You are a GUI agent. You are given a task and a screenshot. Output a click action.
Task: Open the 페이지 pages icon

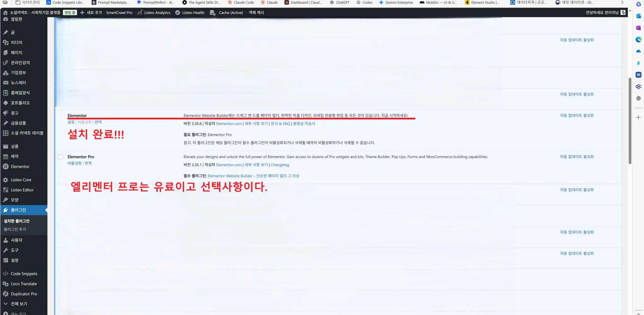click(x=5, y=52)
